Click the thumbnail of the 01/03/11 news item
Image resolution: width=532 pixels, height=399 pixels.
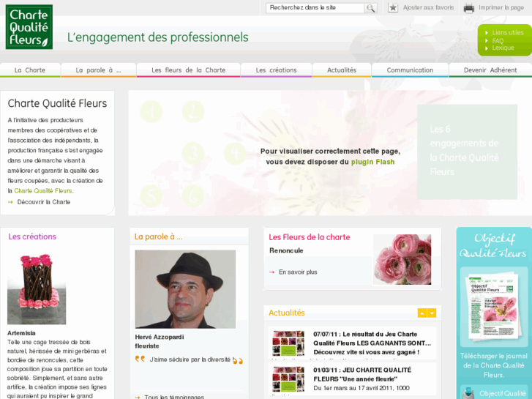[x=288, y=379]
